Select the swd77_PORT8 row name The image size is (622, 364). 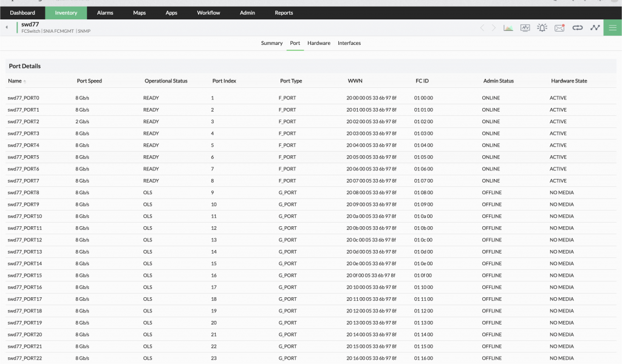pos(24,193)
